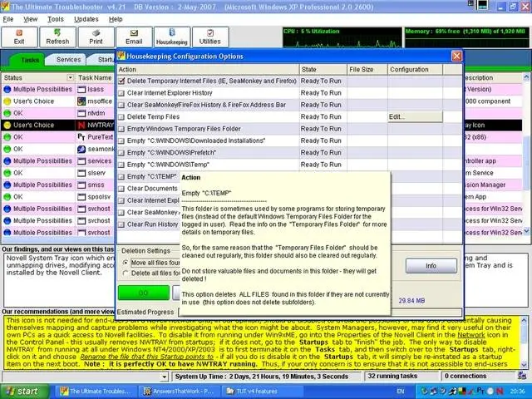The width and height of the screenshot is (532, 399).
Task: Click the EN language indicator in taskbar
Action: click(401, 392)
